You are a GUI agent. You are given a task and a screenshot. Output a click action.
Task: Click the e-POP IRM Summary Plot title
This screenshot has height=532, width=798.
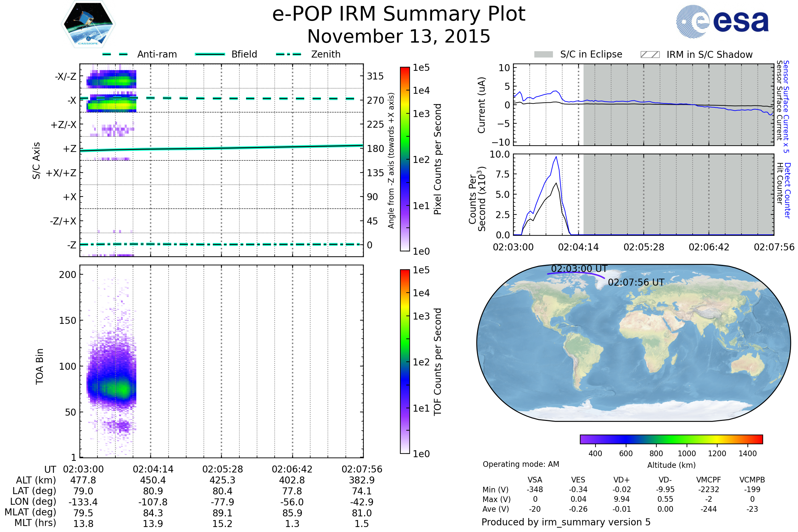tap(399, 14)
